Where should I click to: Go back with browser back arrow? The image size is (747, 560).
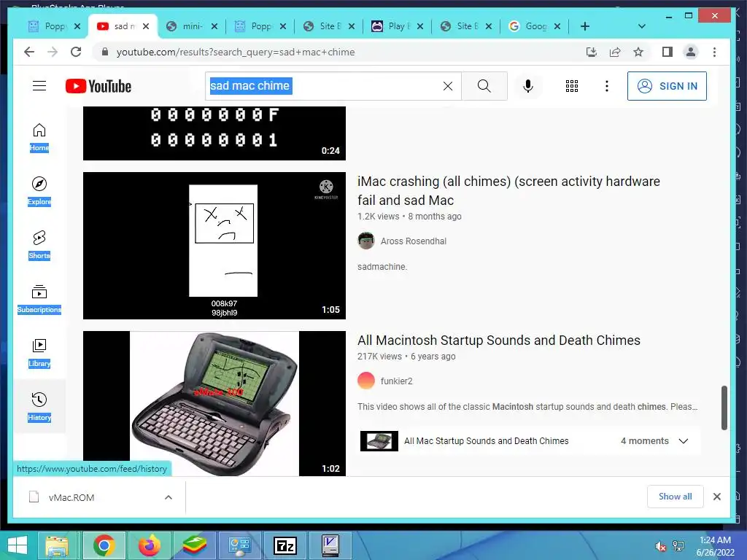[x=29, y=52]
